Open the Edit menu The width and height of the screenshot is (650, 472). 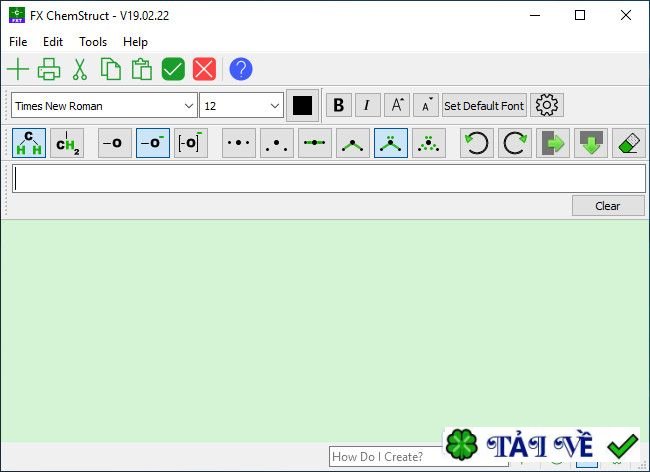tap(53, 42)
